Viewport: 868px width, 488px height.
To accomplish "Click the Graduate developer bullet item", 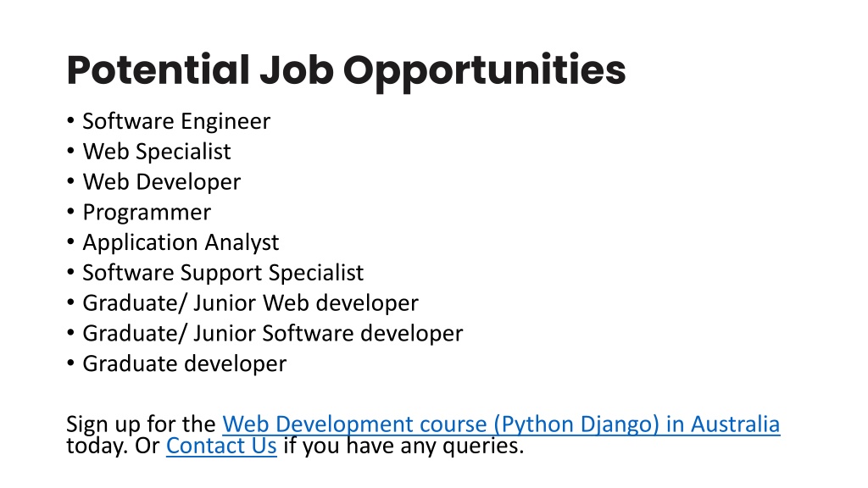I will (184, 364).
